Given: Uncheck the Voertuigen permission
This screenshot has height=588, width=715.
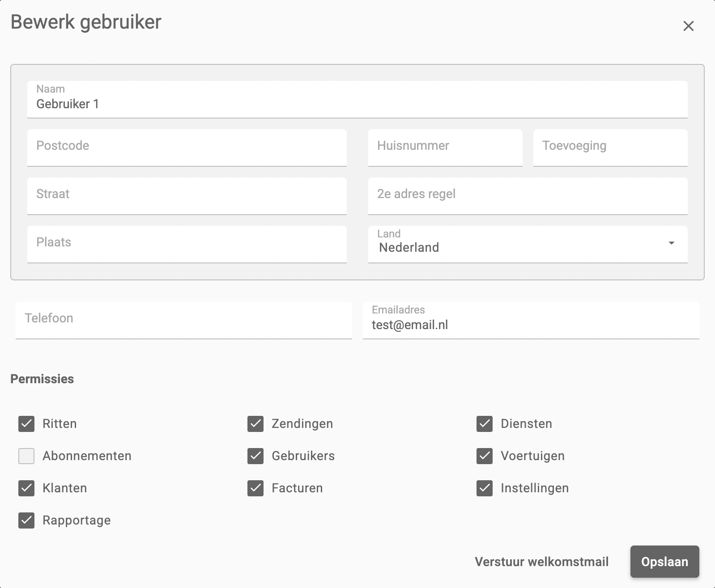Looking at the screenshot, I should coord(485,456).
